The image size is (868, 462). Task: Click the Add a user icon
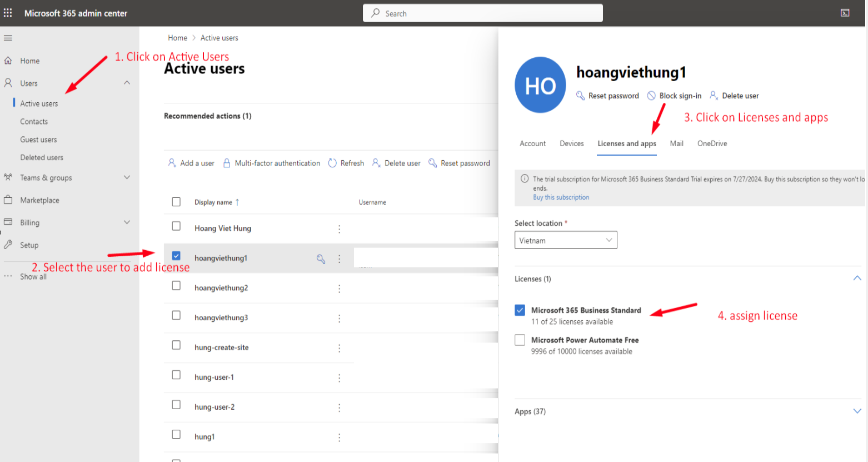172,163
